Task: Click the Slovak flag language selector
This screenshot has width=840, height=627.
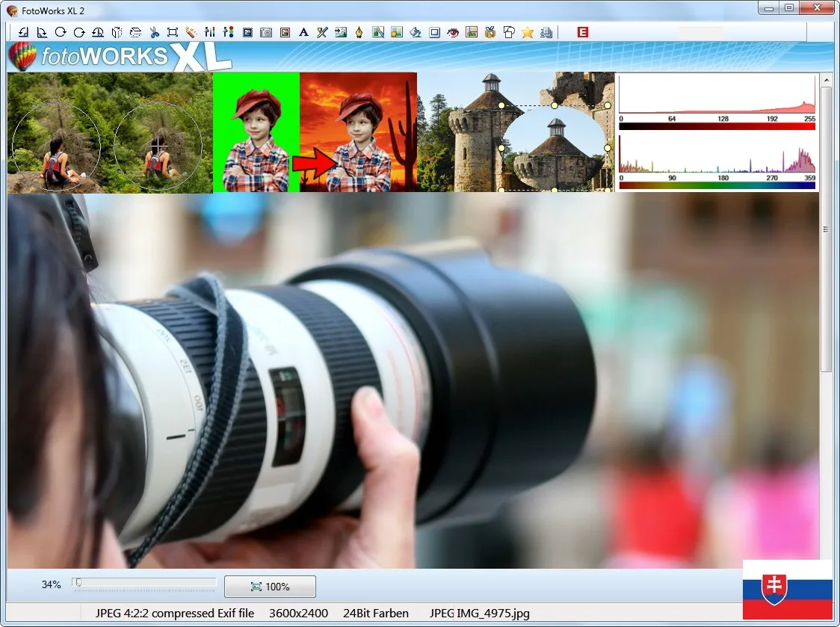Action: tap(787, 589)
